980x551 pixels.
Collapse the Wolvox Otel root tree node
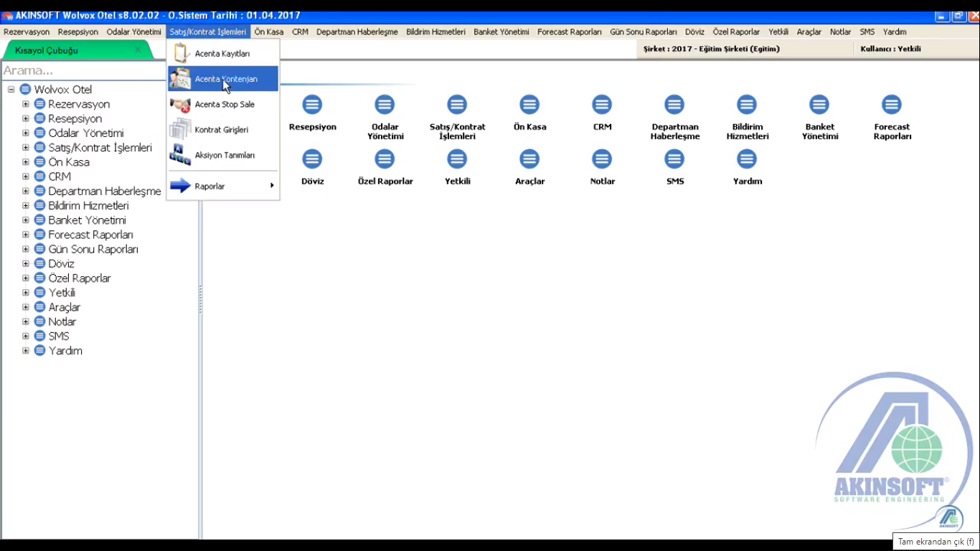click(x=11, y=90)
